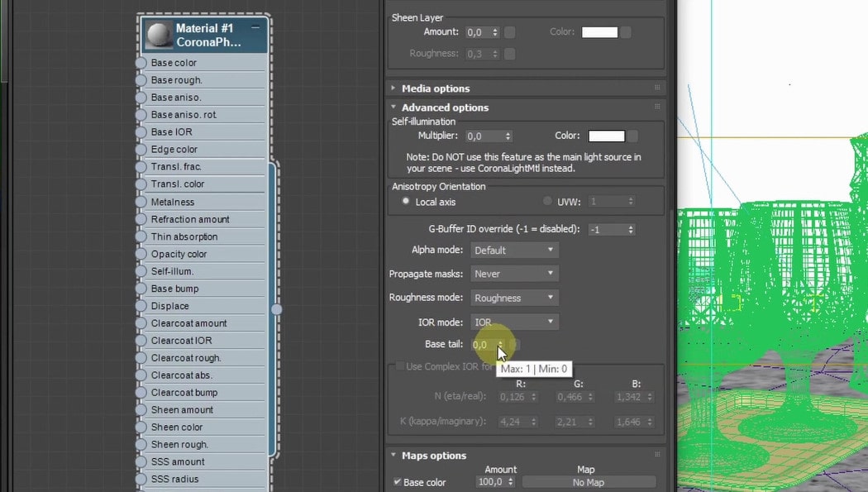
Task: Click the Base color map Amount field
Action: pyautogui.click(x=490, y=482)
